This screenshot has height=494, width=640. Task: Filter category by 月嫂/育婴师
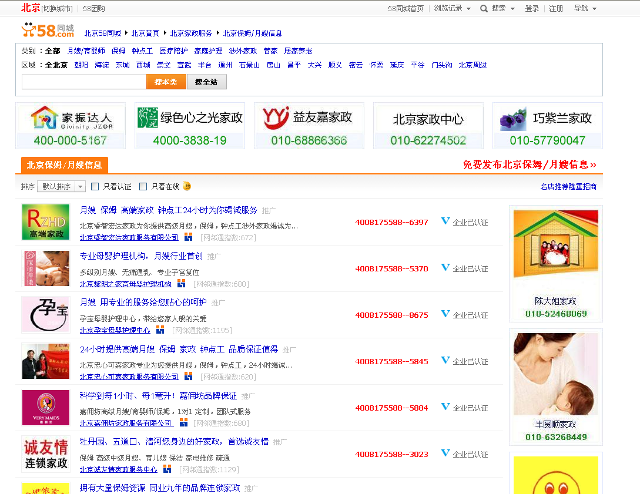point(86,51)
